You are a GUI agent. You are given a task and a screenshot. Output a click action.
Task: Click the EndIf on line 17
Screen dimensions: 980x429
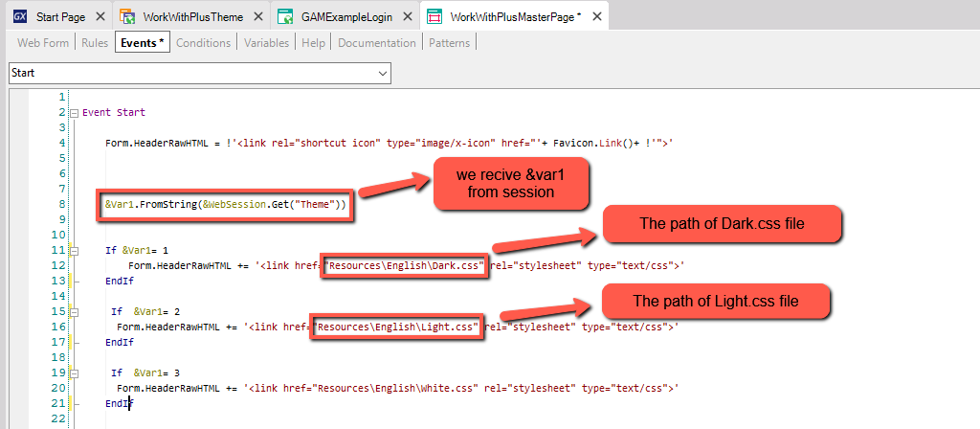coord(120,342)
